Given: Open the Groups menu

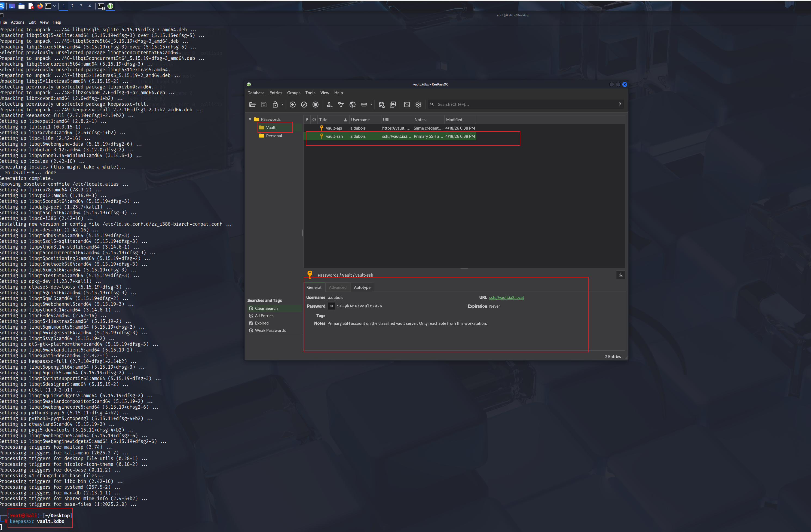Looking at the screenshot, I should click(294, 93).
